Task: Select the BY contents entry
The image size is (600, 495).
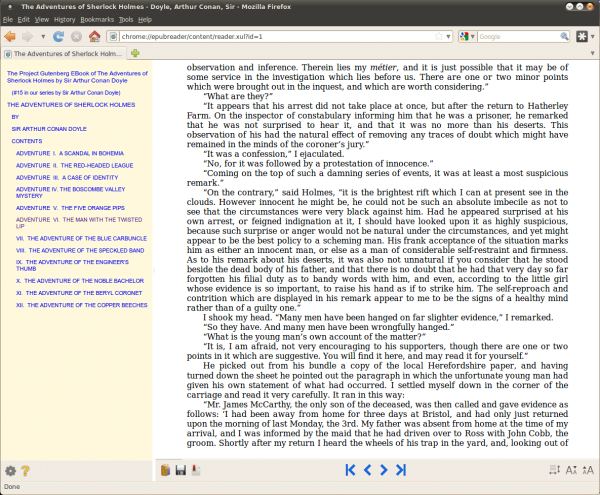Action: click(15, 117)
